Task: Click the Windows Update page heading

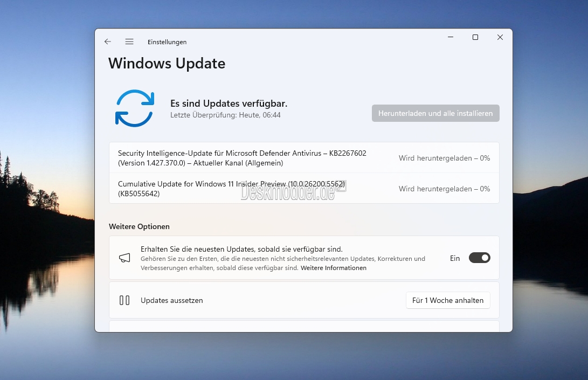Action: (x=167, y=64)
